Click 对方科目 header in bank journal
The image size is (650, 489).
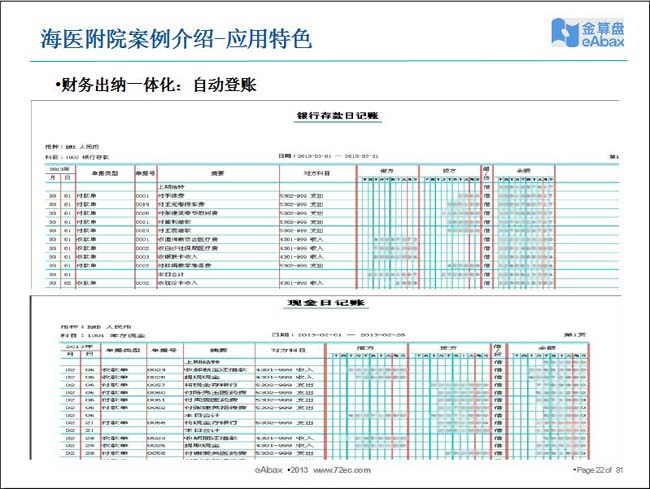(x=317, y=173)
